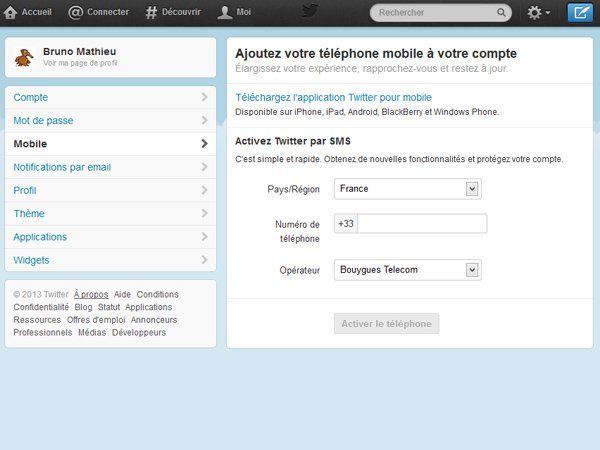The image size is (600, 450).
Task: Click chevron on Notifications par email row
Action: point(204,167)
